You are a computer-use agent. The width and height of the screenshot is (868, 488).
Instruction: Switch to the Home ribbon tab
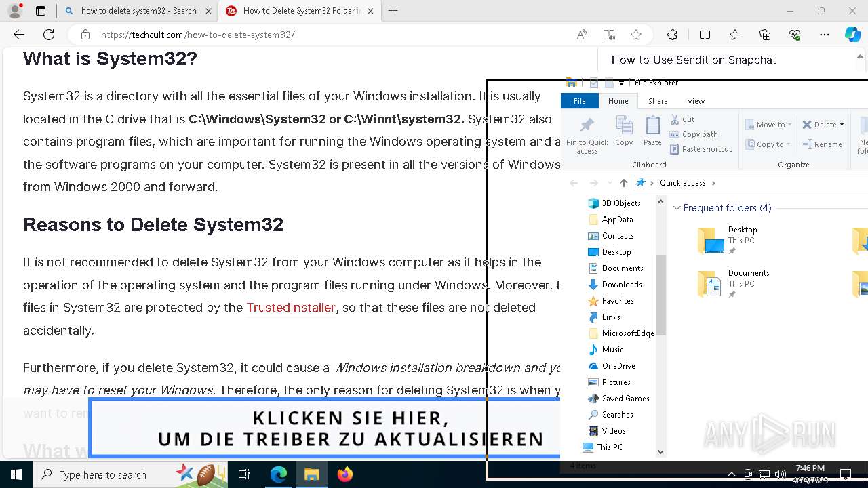pos(618,101)
